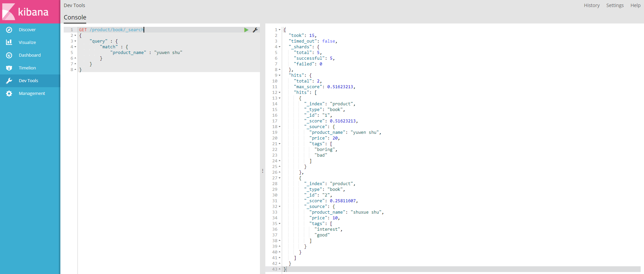The image size is (644, 274).
Task: Open Dev Tools via wrench icon
Action: tap(9, 81)
